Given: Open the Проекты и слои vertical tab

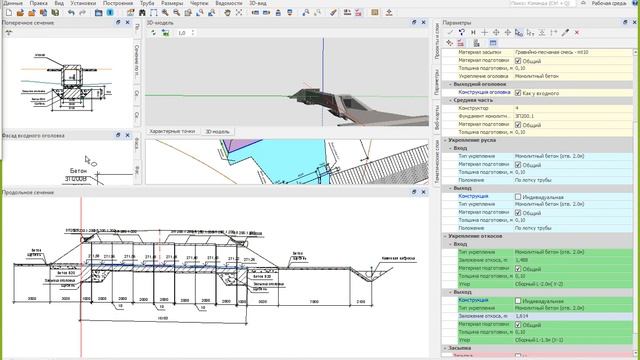Looking at the screenshot, I should (x=436, y=41).
